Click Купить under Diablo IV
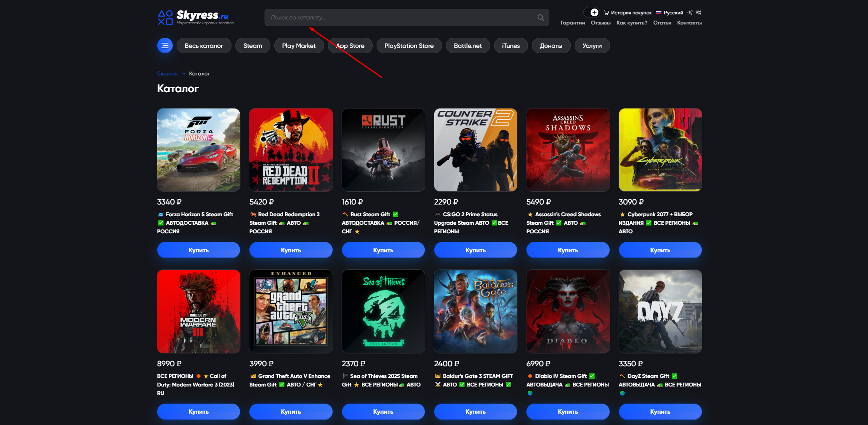 click(x=568, y=411)
